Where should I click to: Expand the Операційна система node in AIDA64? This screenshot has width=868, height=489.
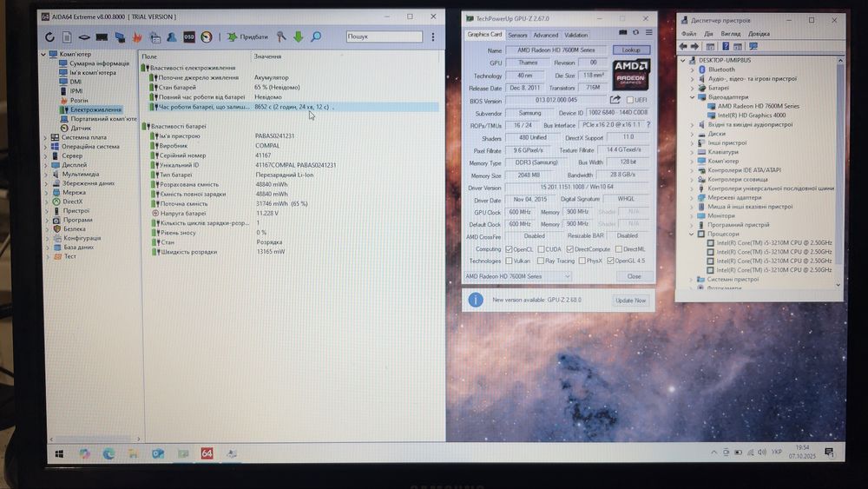coord(46,147)
